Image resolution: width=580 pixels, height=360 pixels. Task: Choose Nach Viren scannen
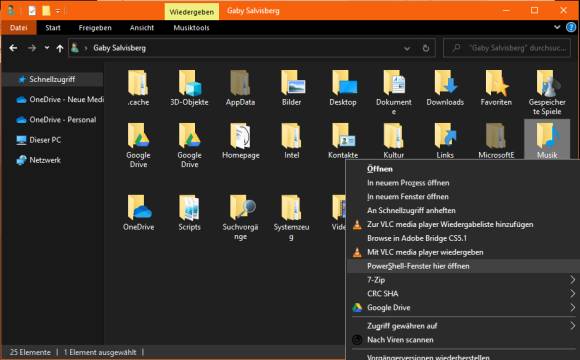[464, 340]
